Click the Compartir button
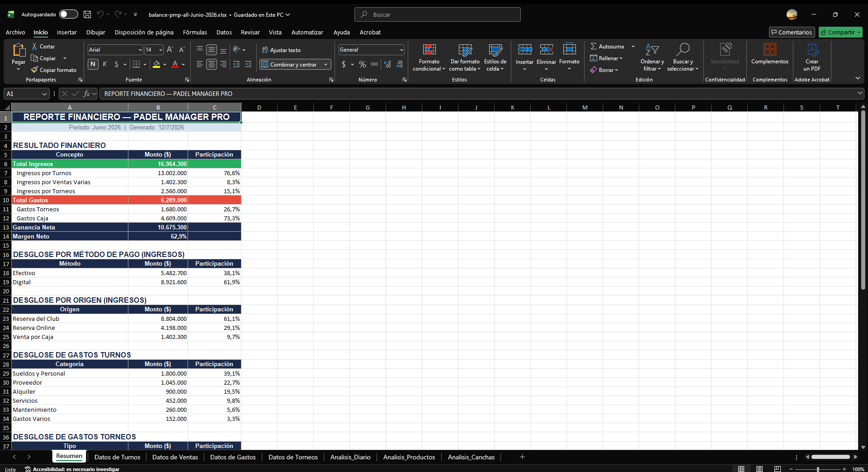The width and height of the screenshot is (868, 472). click(840, 32)
